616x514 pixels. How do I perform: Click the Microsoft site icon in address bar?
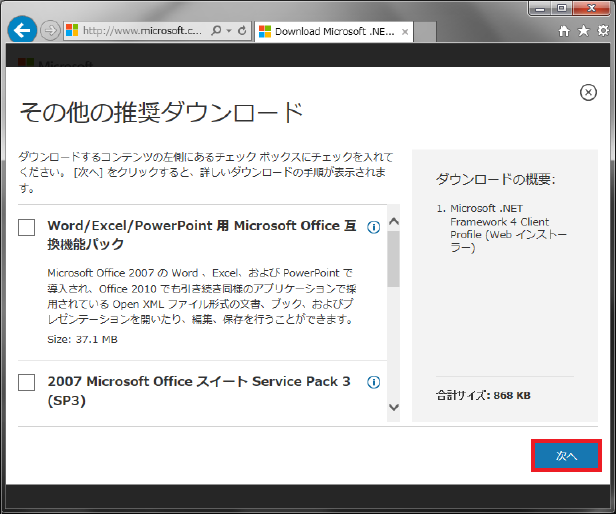pyautogui.click(x=72, y=31)
